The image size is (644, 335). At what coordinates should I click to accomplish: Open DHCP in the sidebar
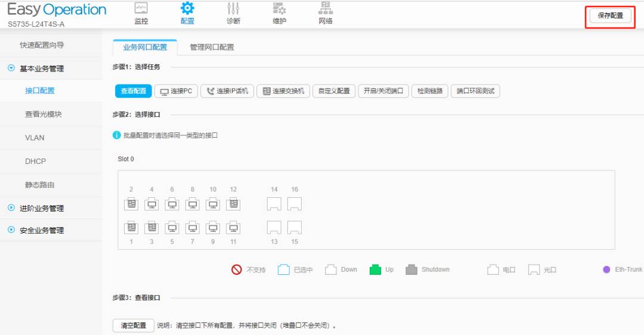(x=35, y=162)
